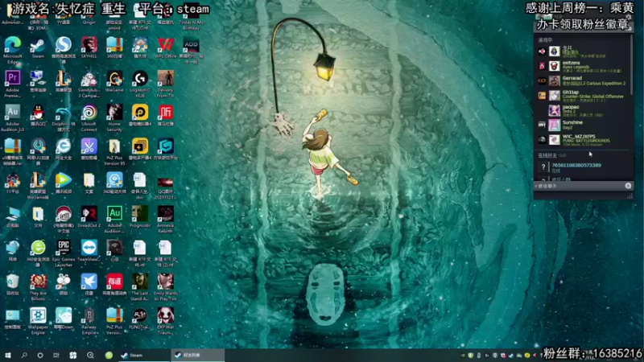Launch Steam from the desktop shortcut
The height and width of the screenshot is (362, 644).
point(38,47)
